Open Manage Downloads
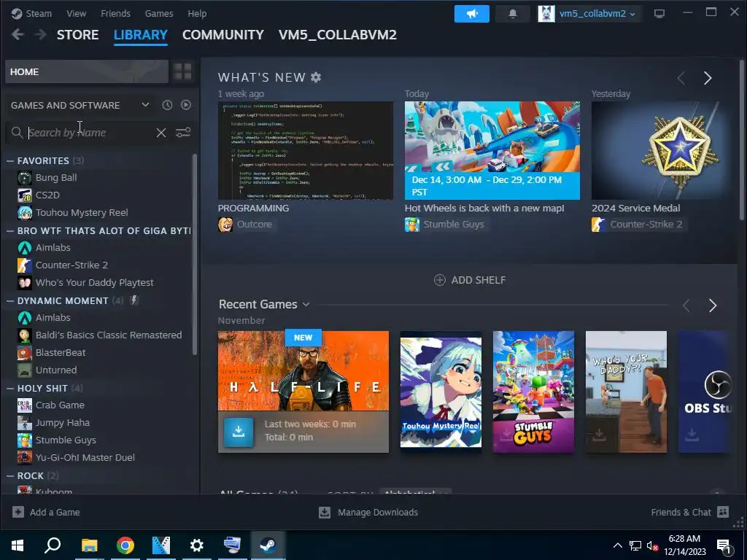 coord(368,513)
